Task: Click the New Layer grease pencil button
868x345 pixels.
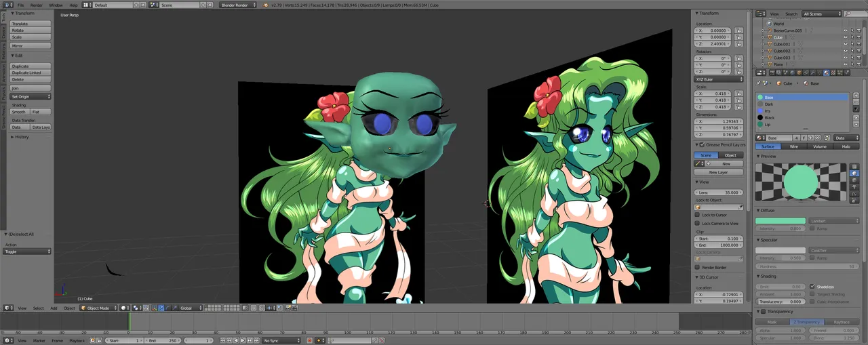Action: [718, 172]
